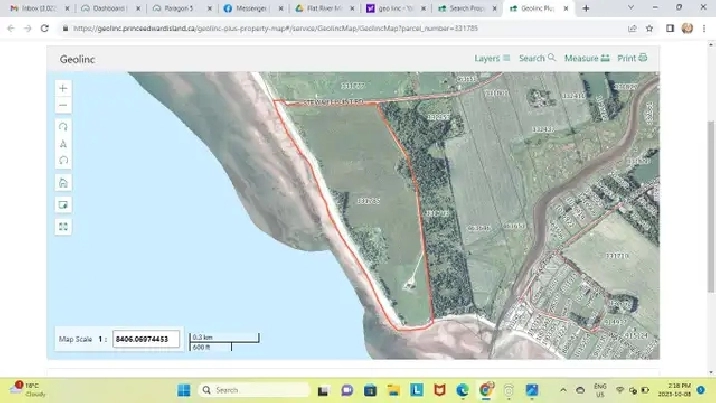This screenshot has width=716, height=403.
Task: Bookmark this page with the star icon
Action: click(x=649, y=28)
